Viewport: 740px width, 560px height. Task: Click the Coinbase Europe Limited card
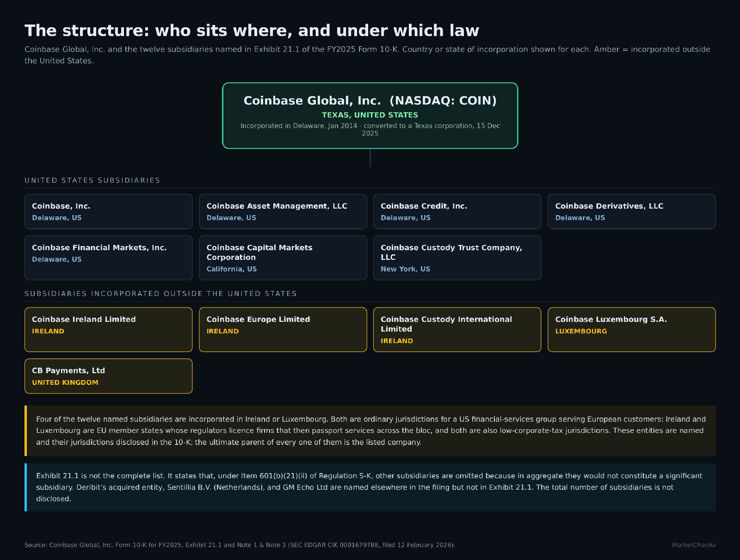(x=283, y=330)
